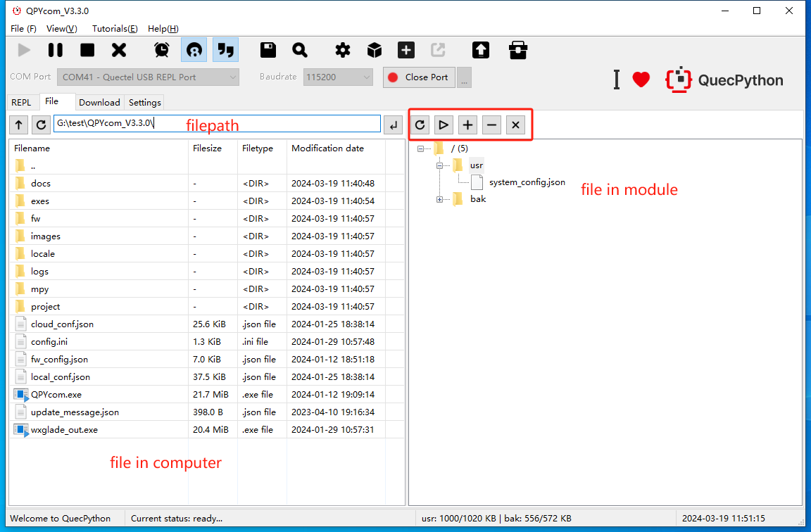Open the COM Port dropdown

tap(148, 77)
